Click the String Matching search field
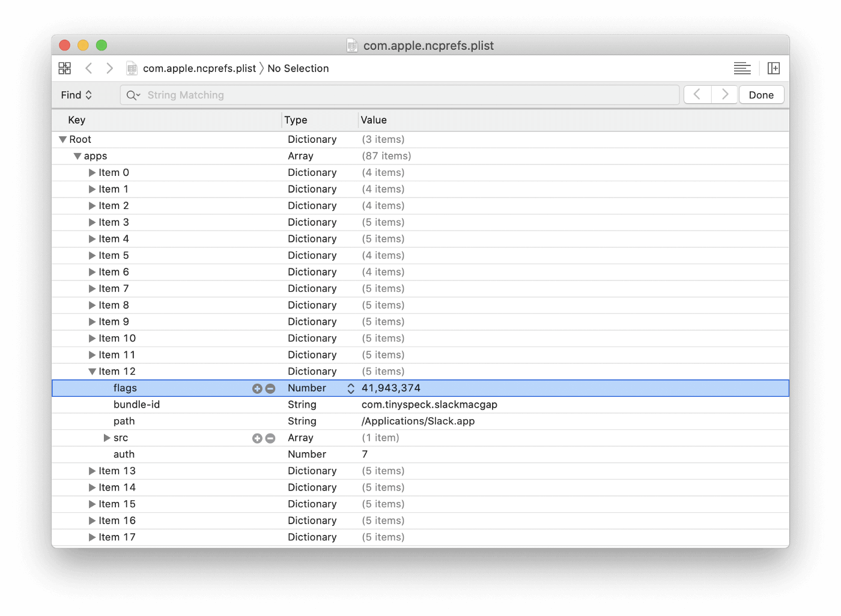The height and width of the screenshot is (616, 841). pyautogui.click(x=408, y=95)
